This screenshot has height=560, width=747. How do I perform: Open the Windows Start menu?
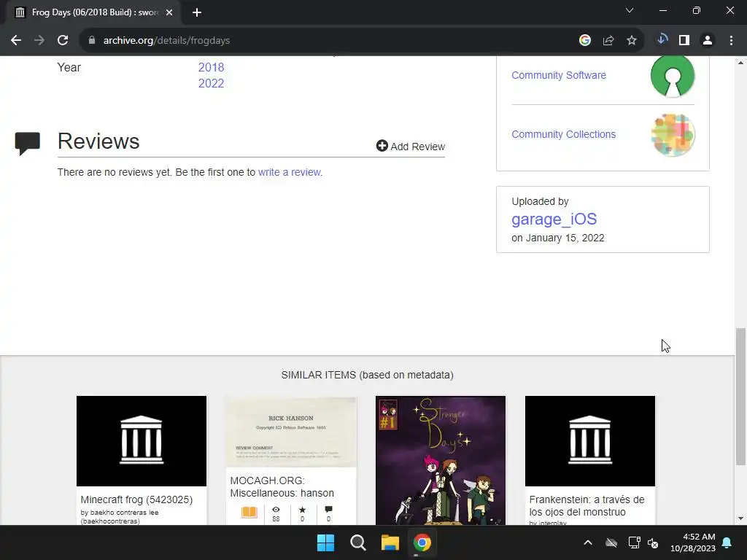pyautogui.click(x=326, y=542)
